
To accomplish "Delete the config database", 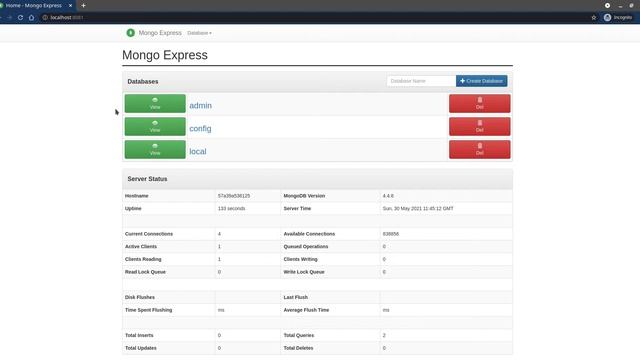I will [x=480, y=127].
